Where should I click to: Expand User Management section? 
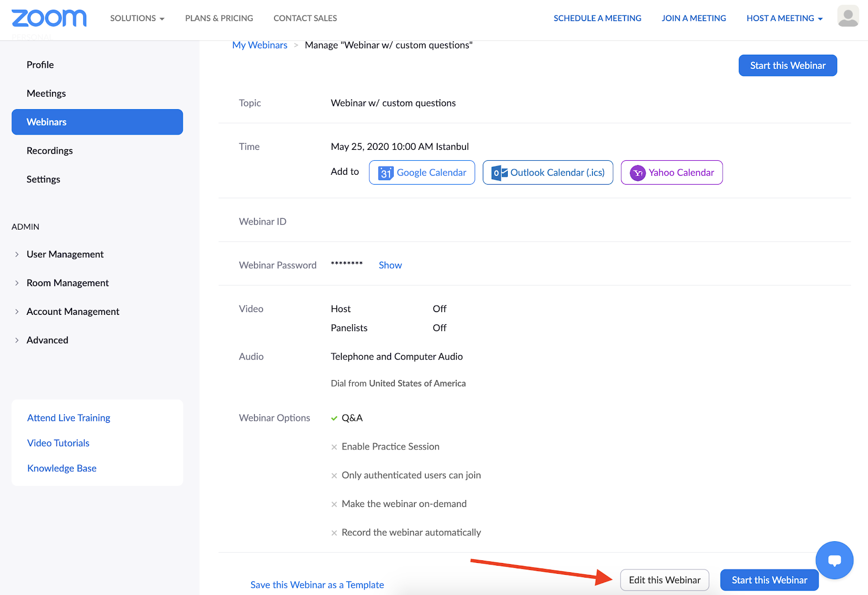point(17,254)
